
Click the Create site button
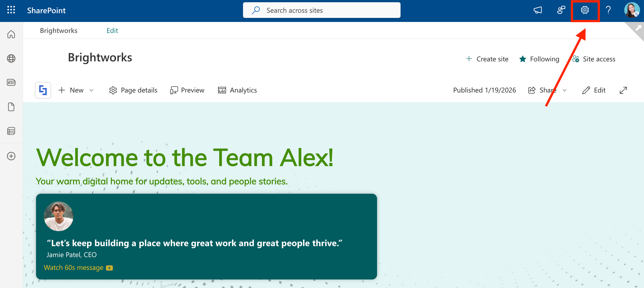(x=487, y=59)
